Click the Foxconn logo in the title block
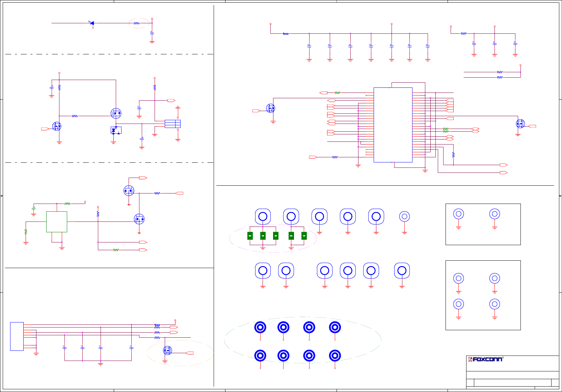Image resolution: width=562 pixels, height=392 pixels. coord(486,359)
